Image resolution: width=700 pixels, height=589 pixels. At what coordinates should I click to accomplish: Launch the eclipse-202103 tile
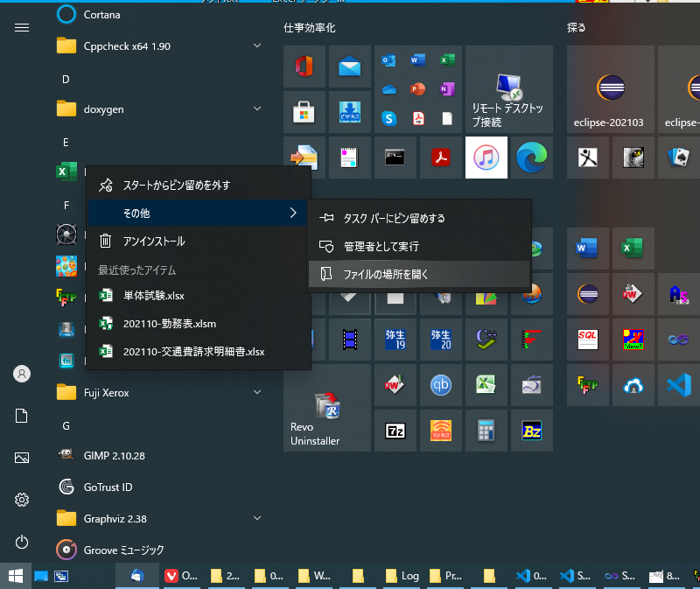point(610,89)
